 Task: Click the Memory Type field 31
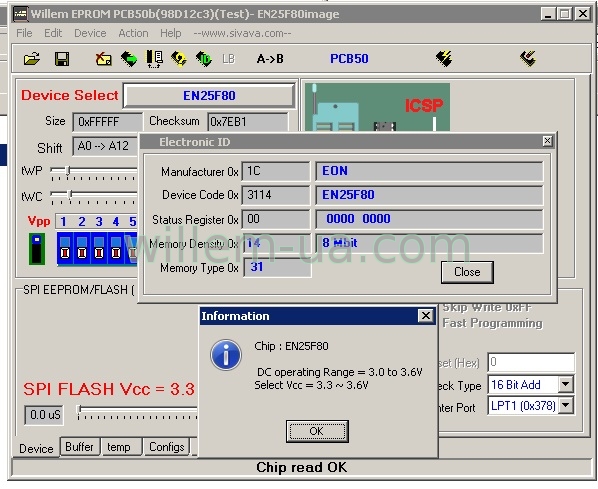click(277, 267)
